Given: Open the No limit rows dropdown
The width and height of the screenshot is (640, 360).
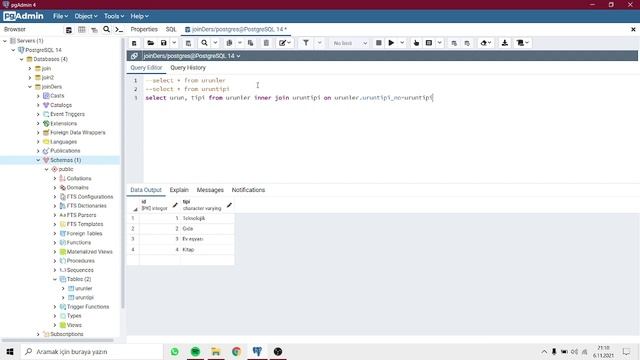Looking at the screenshot, I should pyautogui.click(x=350, y=43).
